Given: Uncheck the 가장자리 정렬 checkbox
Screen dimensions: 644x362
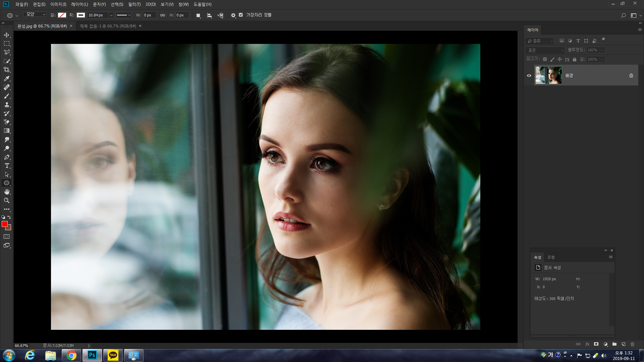Looking at the screenshot, I should pos(241,15).
